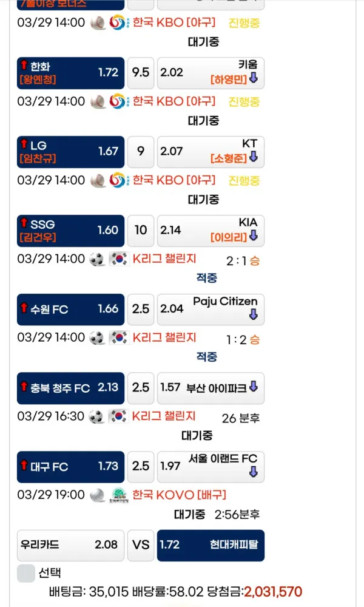Open 한국 KOVO [배구] league link

pos(179,495)
